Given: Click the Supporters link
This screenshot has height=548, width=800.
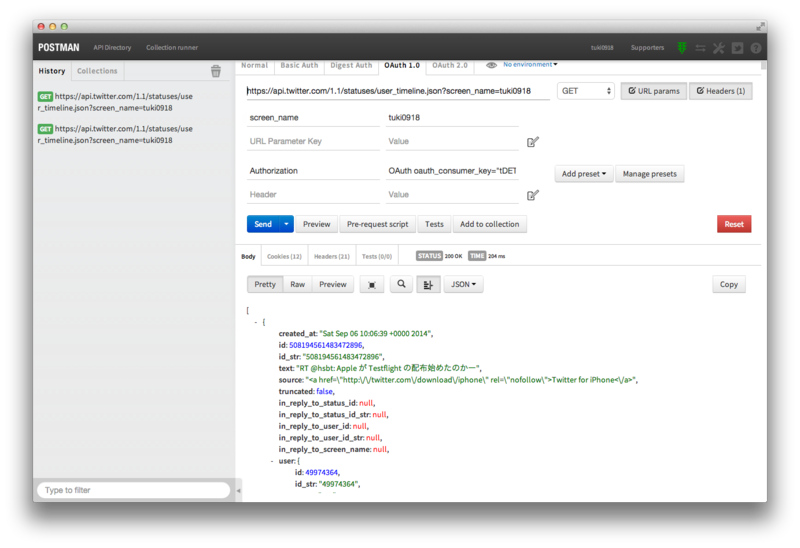Looking at the screenshot, I should click(647, 47).
